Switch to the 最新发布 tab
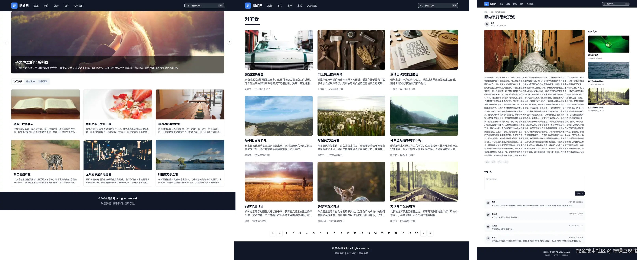 click(31, 82)
